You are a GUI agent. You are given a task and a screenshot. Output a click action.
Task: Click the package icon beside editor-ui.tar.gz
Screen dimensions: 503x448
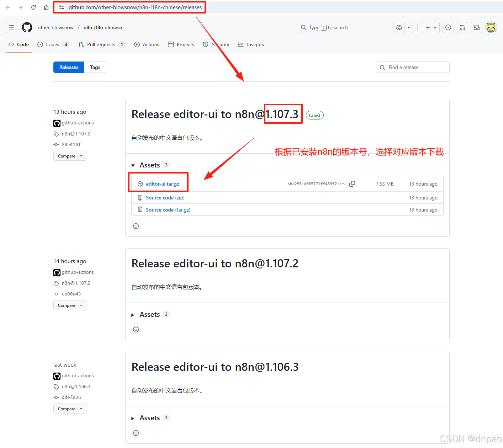click(x=140, y=184)
